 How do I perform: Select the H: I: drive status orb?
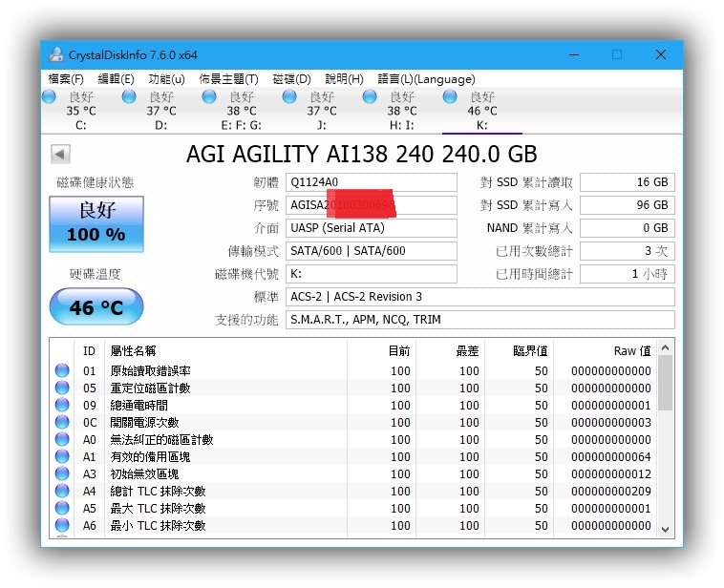[370, 96]
